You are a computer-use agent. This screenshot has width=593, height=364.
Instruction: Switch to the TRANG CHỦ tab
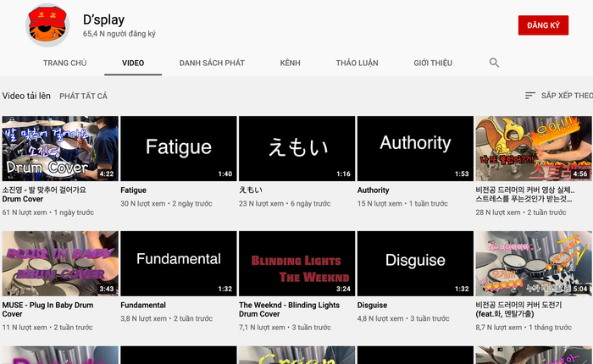[64, 63]
